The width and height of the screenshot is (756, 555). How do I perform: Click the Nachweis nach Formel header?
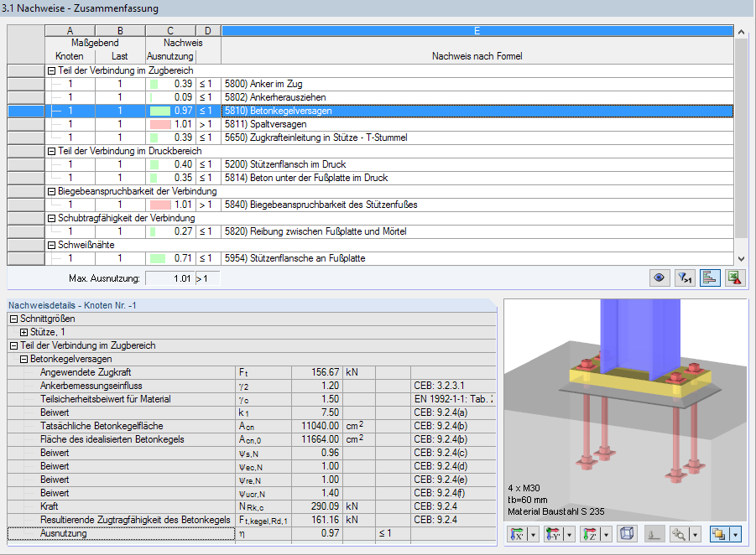(x=477, y=56)
